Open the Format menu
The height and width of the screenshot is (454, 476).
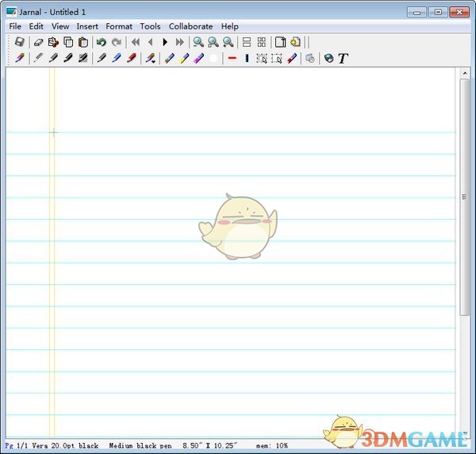(119, 26)
